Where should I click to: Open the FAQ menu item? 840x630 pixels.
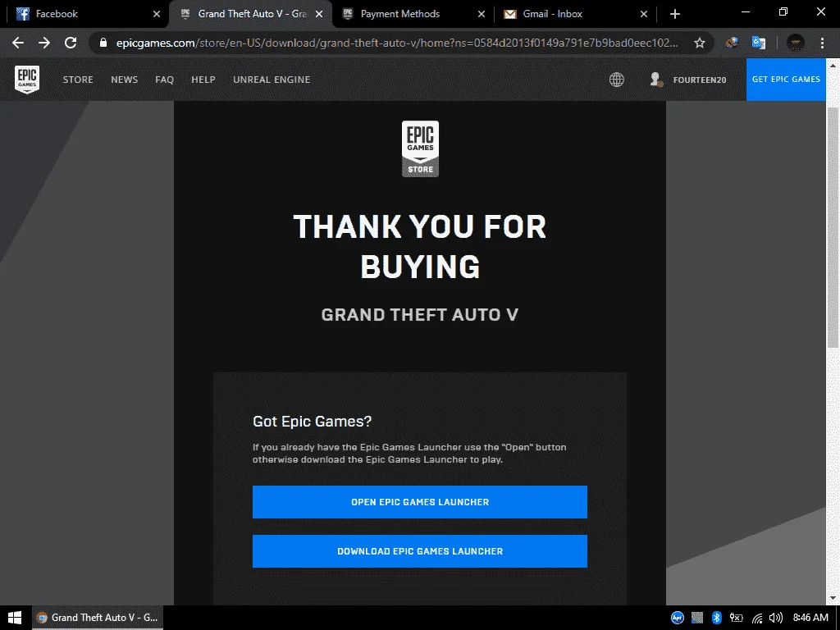164,80
